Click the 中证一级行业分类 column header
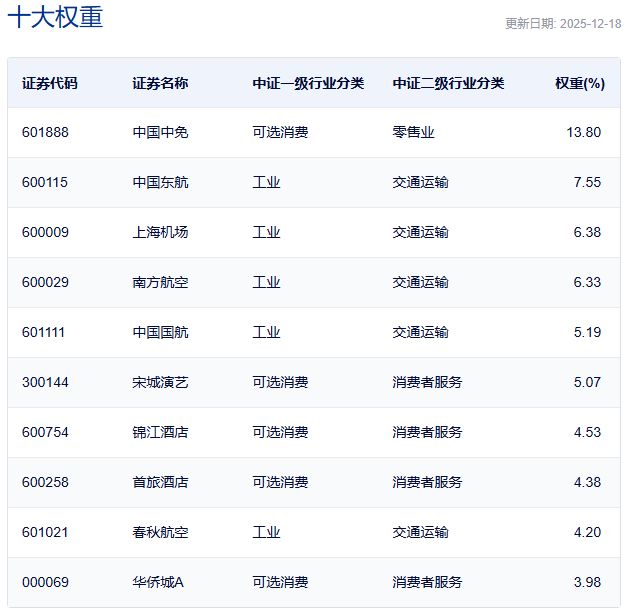626x615 pixels. pyautogui.click(x=308, y=84)
